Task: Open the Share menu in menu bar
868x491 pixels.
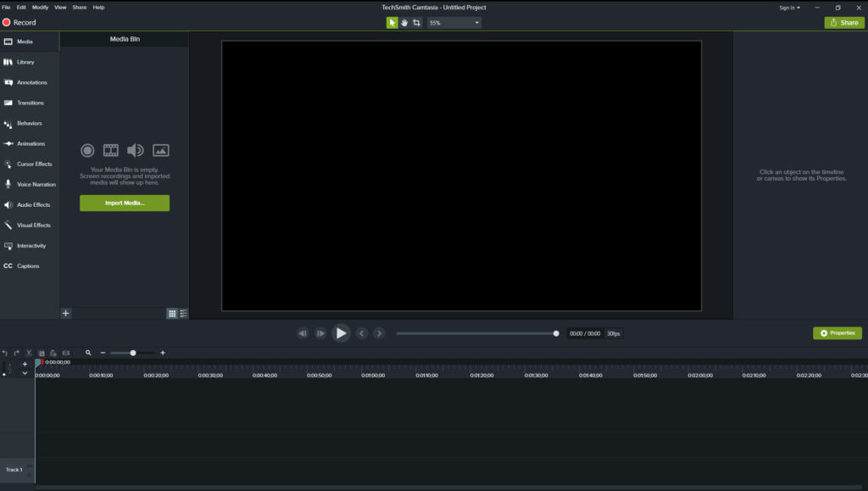Action: (79, 7)
